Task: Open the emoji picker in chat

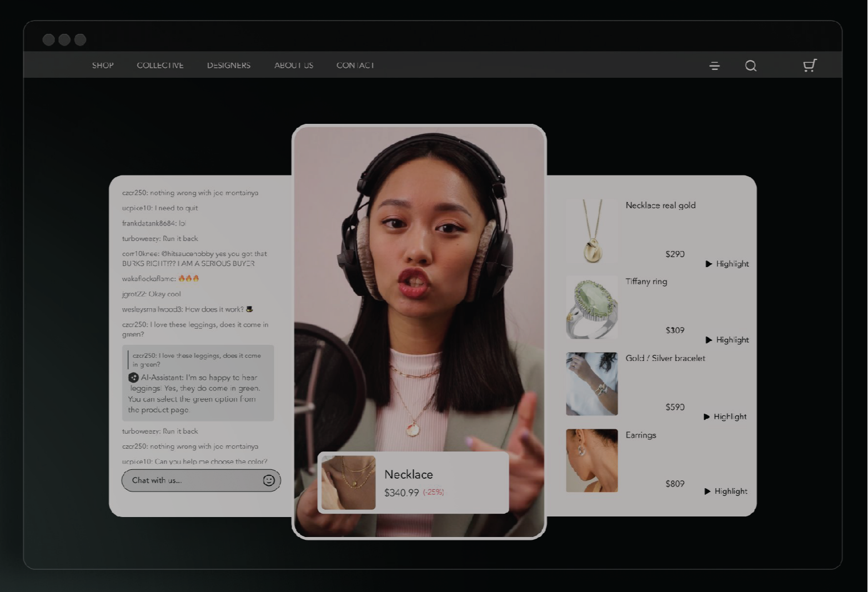Action: click(x=269, y=480)
